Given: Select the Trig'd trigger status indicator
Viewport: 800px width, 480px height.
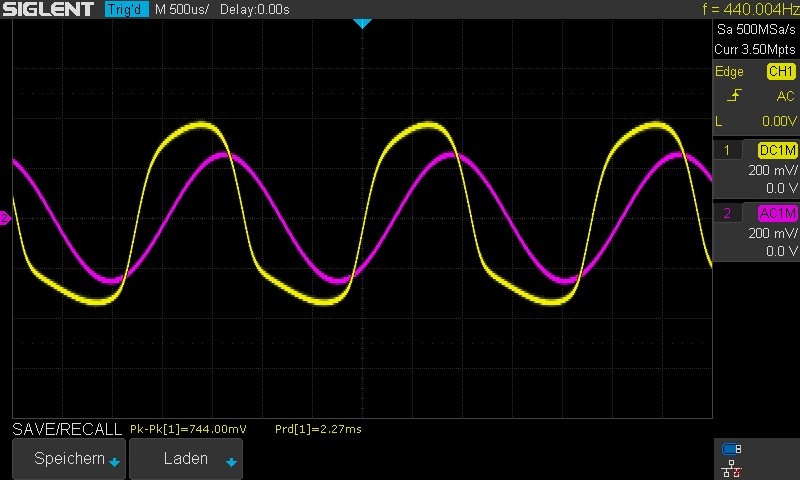Looking at the screenshot, I should (x=127, y=9).
